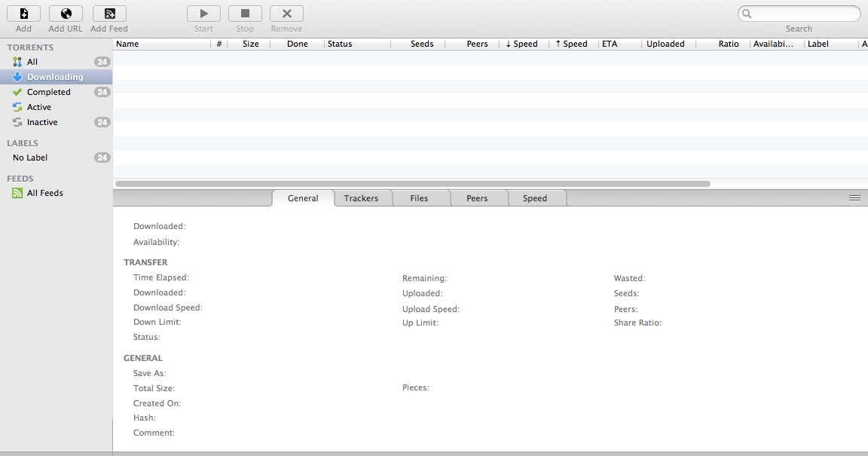Screen dimensions: 868x456
Task: Click the 24 badge next to Inactive
Action: click(x=102, y=122)
